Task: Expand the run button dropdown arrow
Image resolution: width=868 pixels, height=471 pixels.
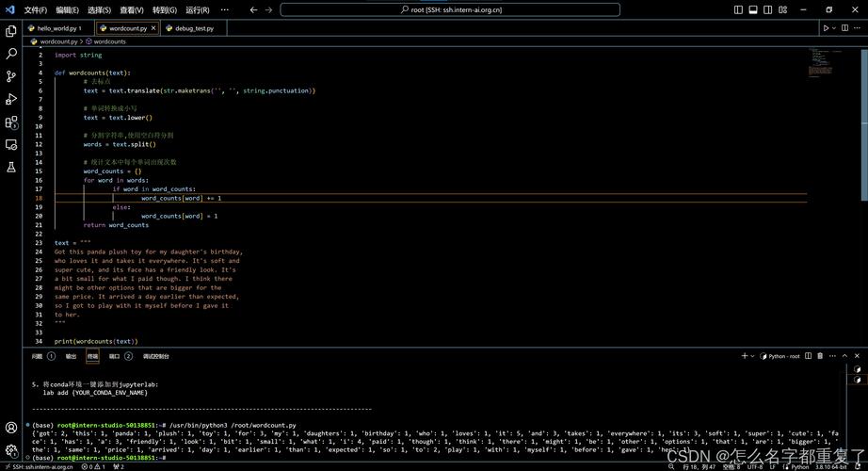Action: point(834,28)
